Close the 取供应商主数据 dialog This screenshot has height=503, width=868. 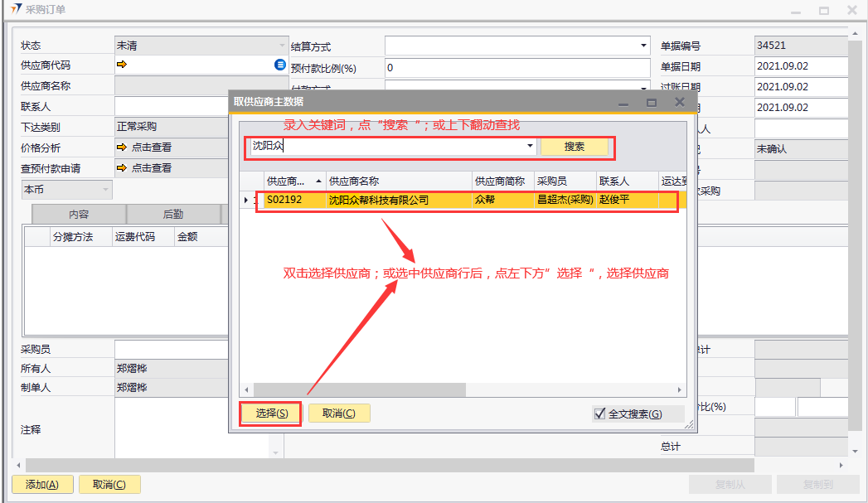click(x=680, y=102)
